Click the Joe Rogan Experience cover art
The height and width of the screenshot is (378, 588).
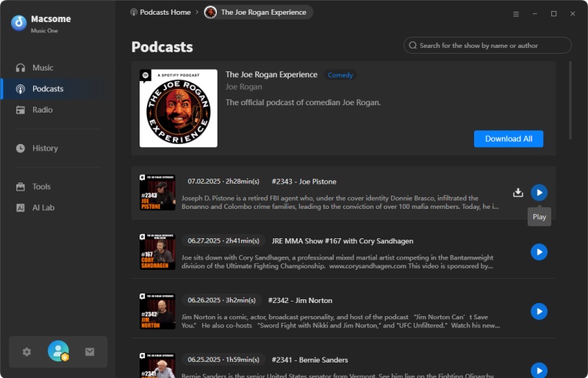179,108
